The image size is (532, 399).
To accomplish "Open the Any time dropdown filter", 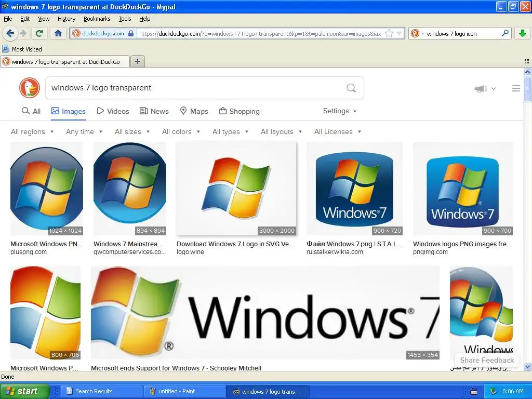I will (84, 131).
